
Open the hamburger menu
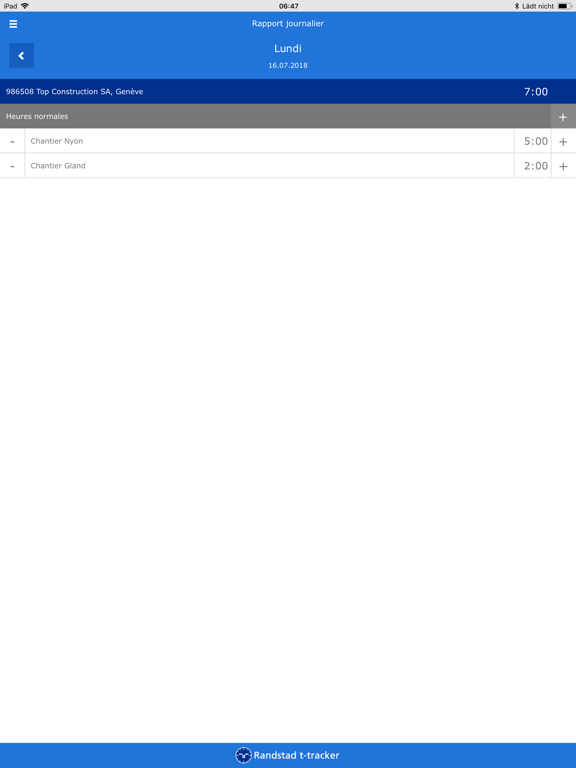pyautogui.click(x=13, y=24)
